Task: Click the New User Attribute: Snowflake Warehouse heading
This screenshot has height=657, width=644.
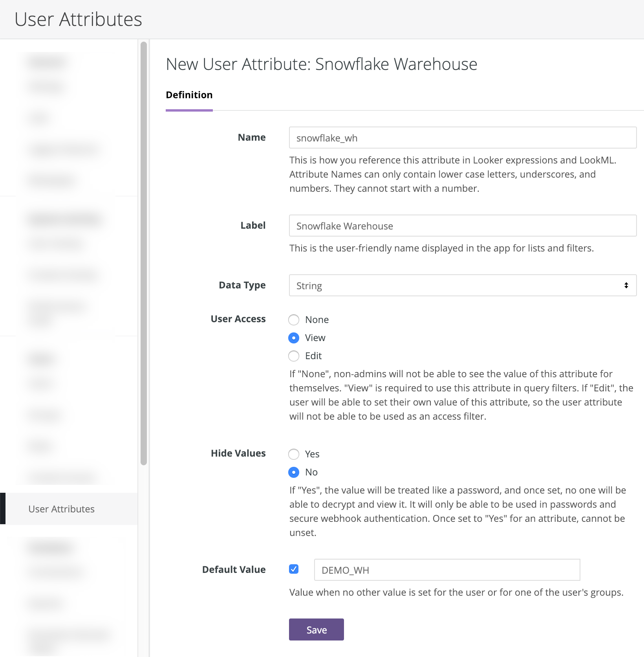Action: pyautogui.click(x=322, y=64)
